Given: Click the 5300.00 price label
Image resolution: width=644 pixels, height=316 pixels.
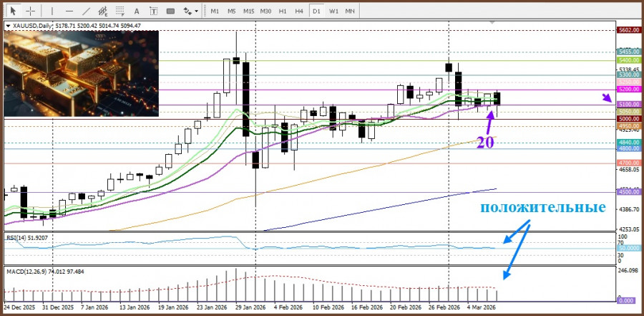Looking at the screenshot, I should click(x=630, y=75).
